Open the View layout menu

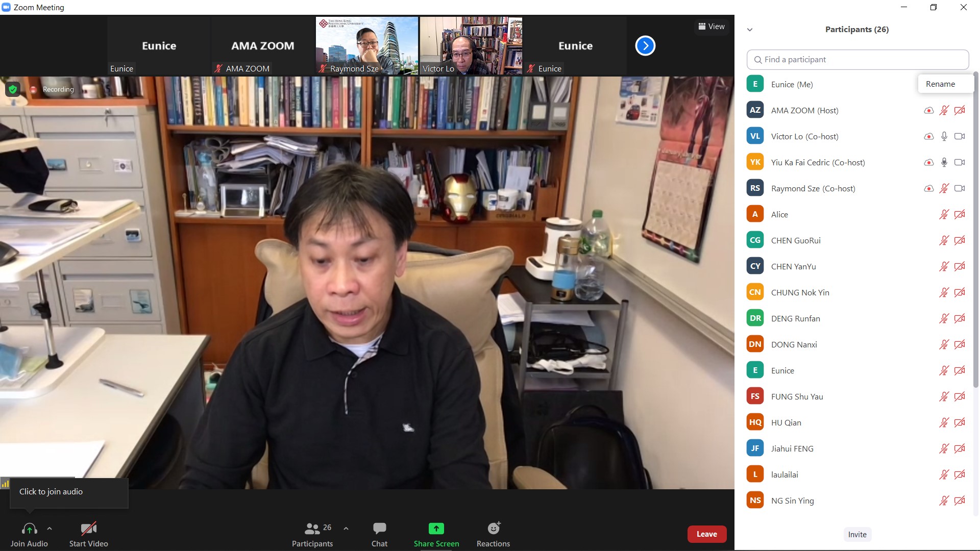(x=711, y=27)
